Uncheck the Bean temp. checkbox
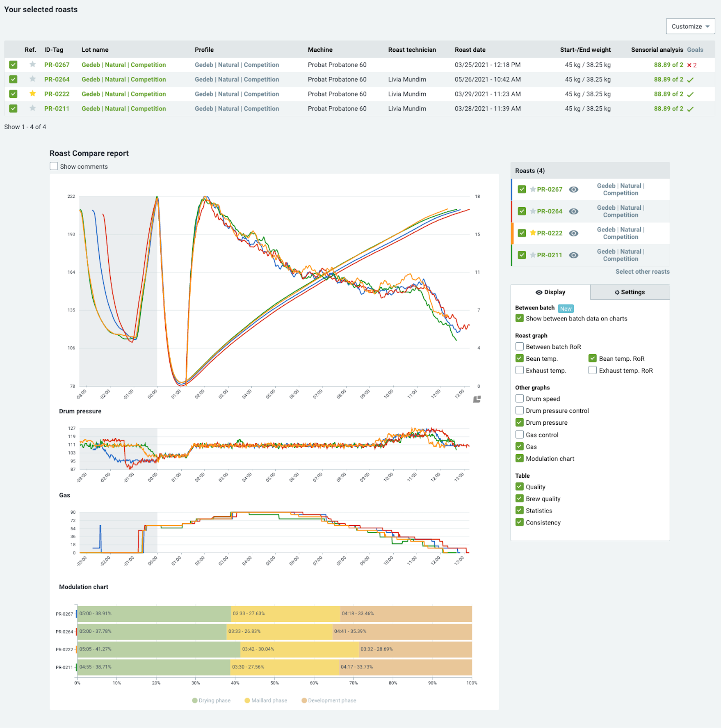Screen dimensions: 721x728 coord(520,358)
